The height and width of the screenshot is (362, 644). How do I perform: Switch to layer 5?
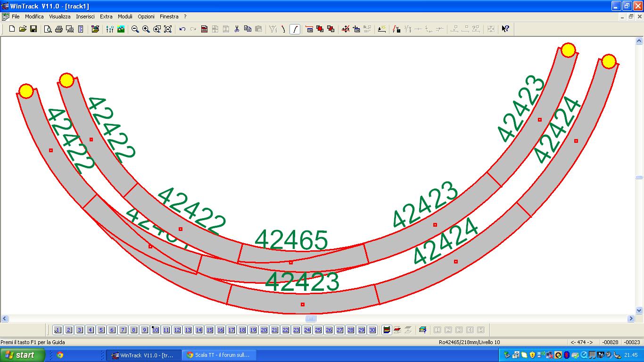coord(101,330)
